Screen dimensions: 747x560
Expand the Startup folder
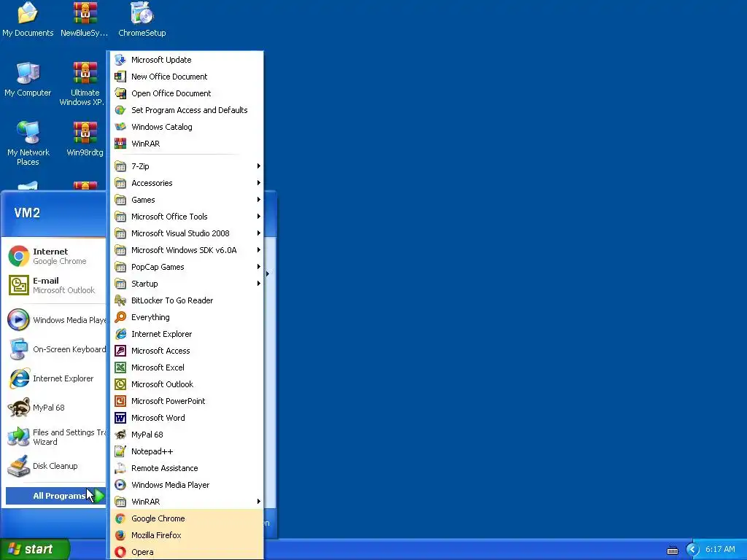click(x=186, y=284)
